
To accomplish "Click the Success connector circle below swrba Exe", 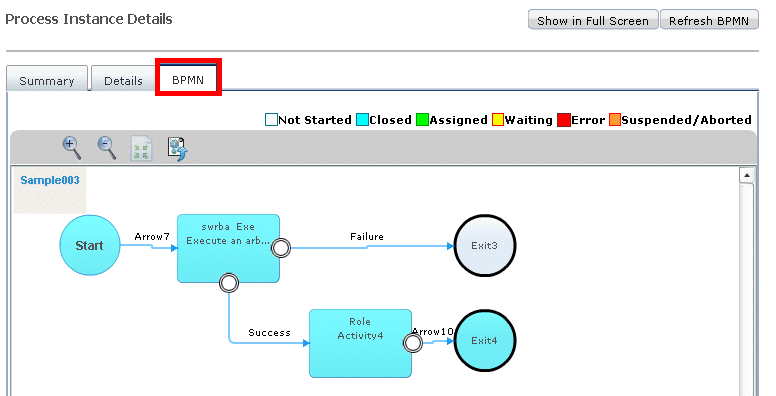I will [x=229, y=283].
